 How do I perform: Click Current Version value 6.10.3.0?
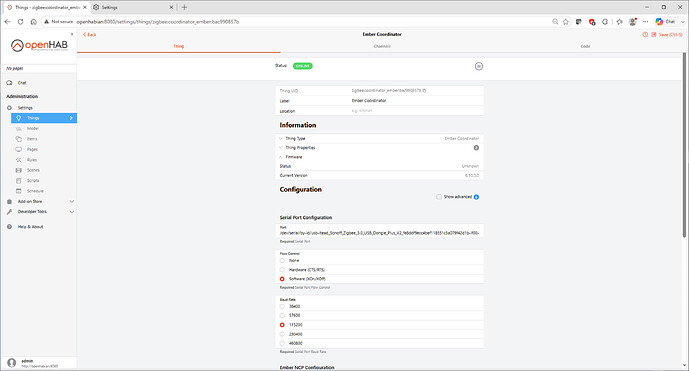[x=472, y=175]
